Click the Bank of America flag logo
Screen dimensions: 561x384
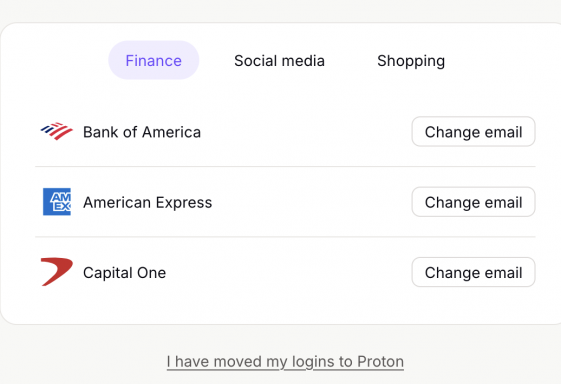(x=57, y=131)
